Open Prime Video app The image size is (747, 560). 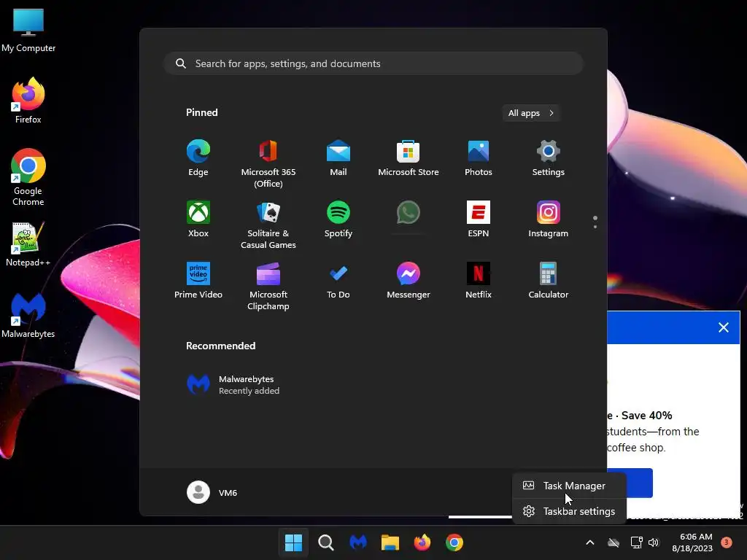click(x=198, y=281)
